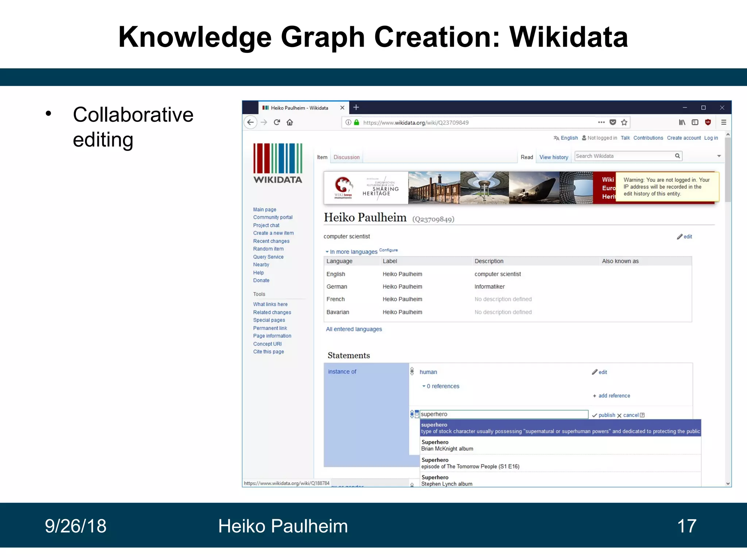Open the human value link
747x560 pixels.
[428, 372]
